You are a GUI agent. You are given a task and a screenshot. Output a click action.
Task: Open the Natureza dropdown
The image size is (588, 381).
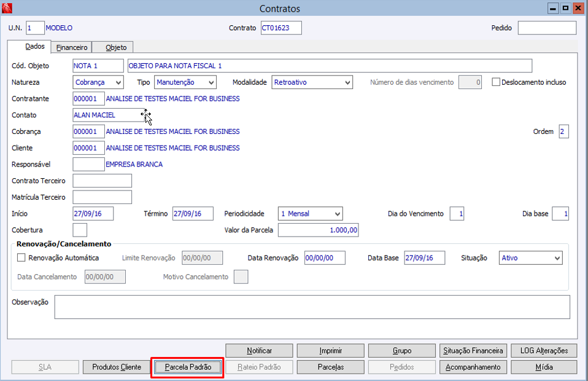click(98, 82)
